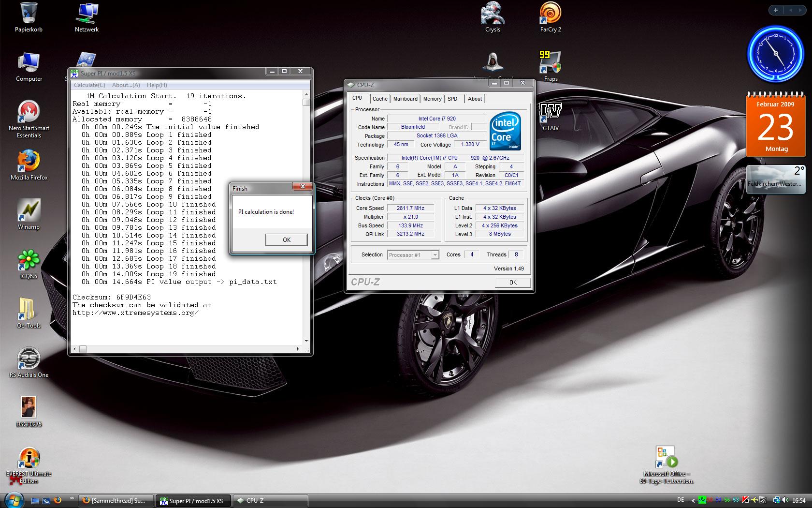
Task: Switch to the Memory tab in CPU-Z
Action: pyautogui.click(x=432, y=99)
